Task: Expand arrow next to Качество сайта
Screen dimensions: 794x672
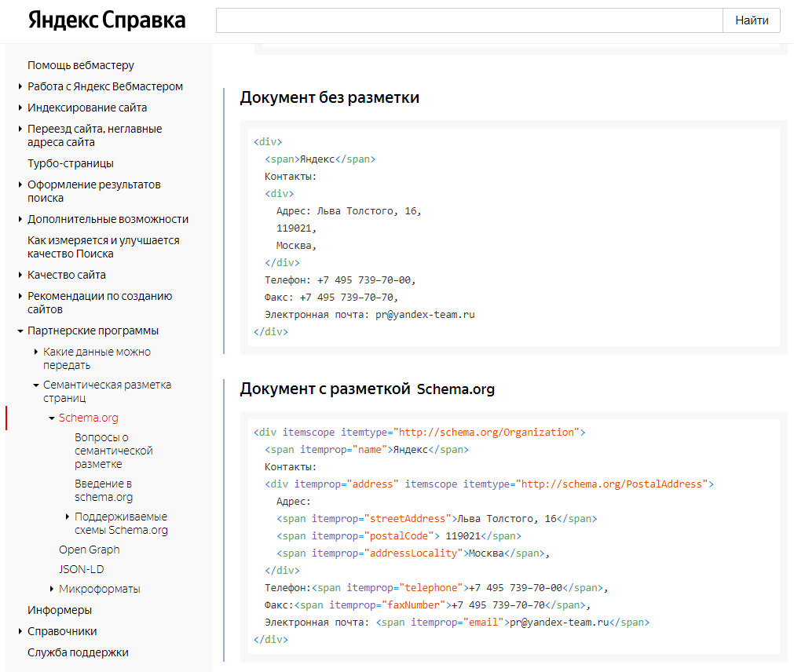Action: [20, 275]
